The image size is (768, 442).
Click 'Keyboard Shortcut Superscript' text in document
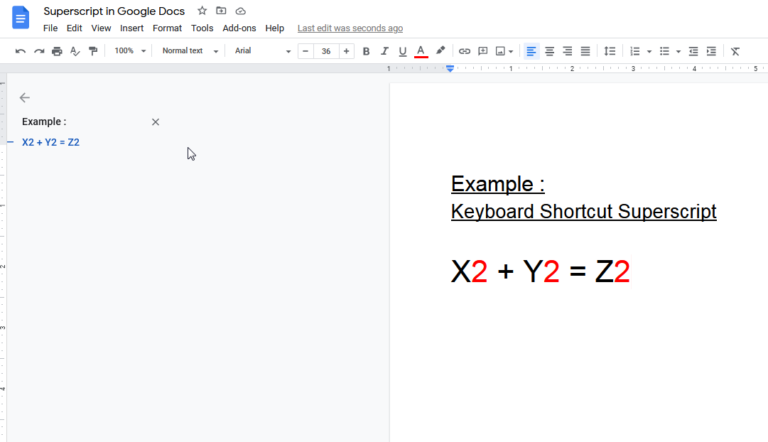click(x=583, y=212)
